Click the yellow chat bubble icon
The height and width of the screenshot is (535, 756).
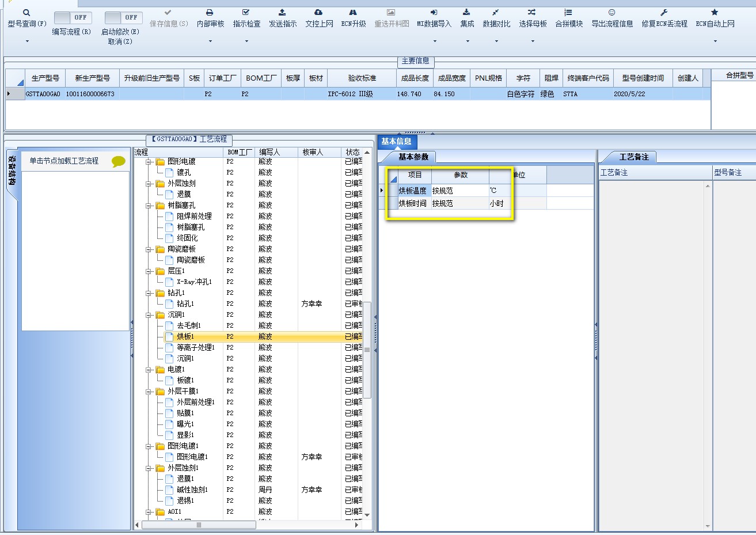(119, 162)
